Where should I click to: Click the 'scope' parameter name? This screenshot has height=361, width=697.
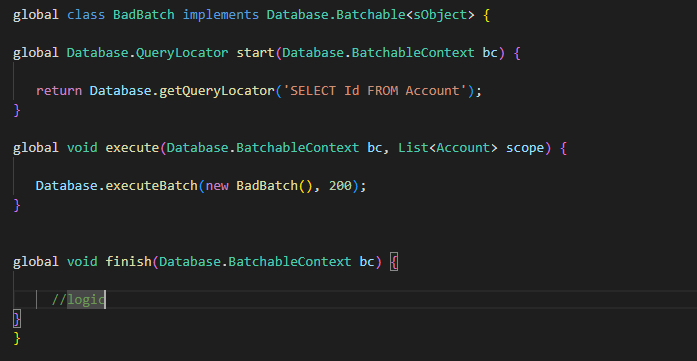click(525, 148)
